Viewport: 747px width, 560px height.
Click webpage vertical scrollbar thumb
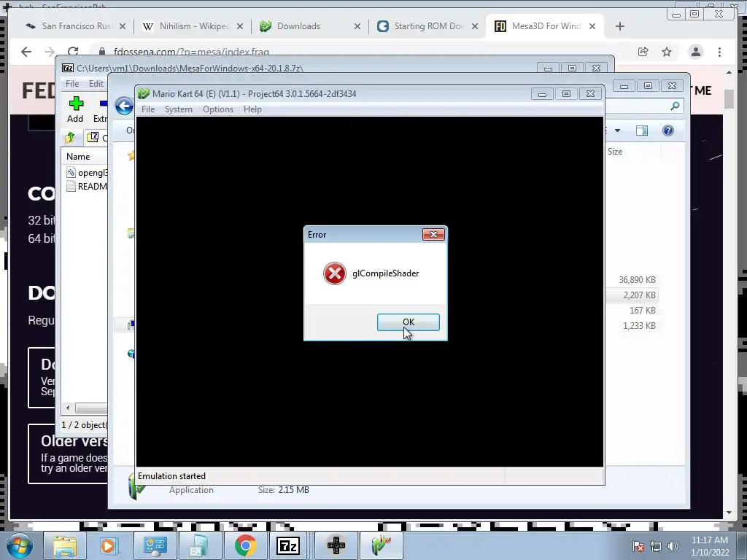click(x=729, y=99)
